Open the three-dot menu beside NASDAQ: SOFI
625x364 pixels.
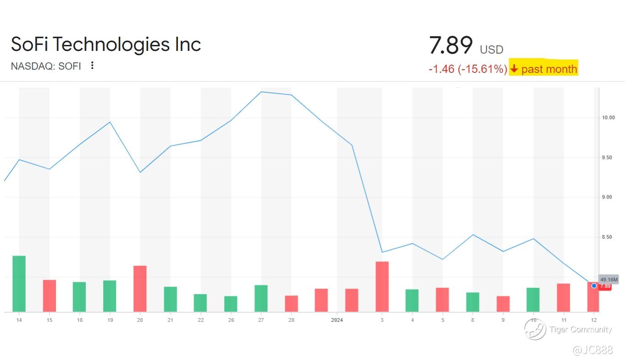(x=92, y=66)
